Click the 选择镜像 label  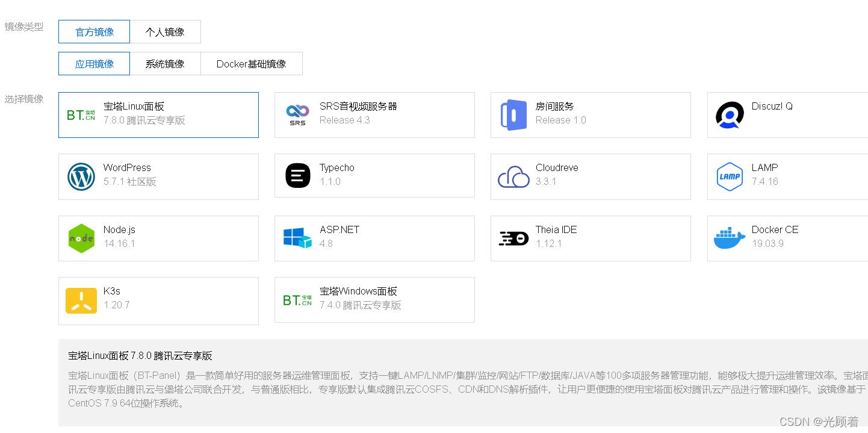24,99
